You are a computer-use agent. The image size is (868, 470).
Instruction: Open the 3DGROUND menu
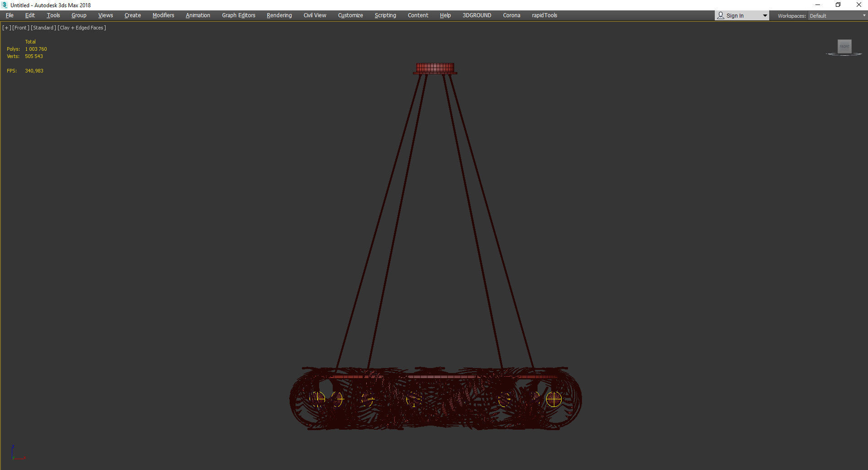[x=477, y=15]
